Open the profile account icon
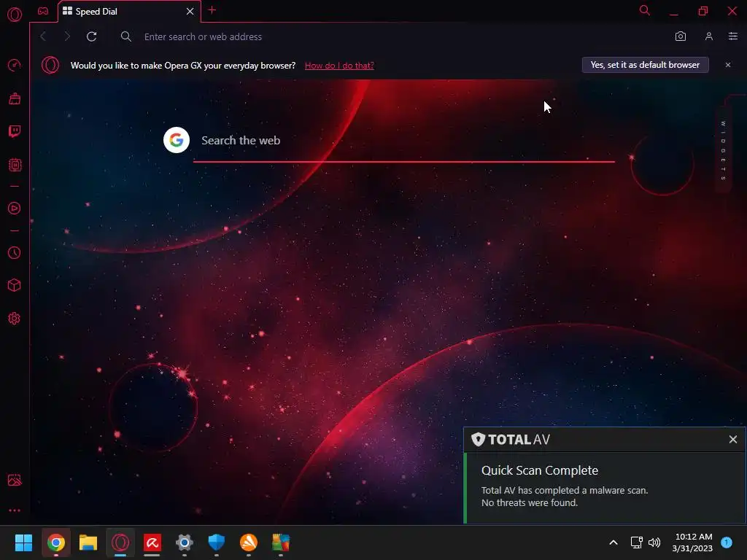Image resolution: width=747 pixels, height=560 pixels. click(709, 36)
